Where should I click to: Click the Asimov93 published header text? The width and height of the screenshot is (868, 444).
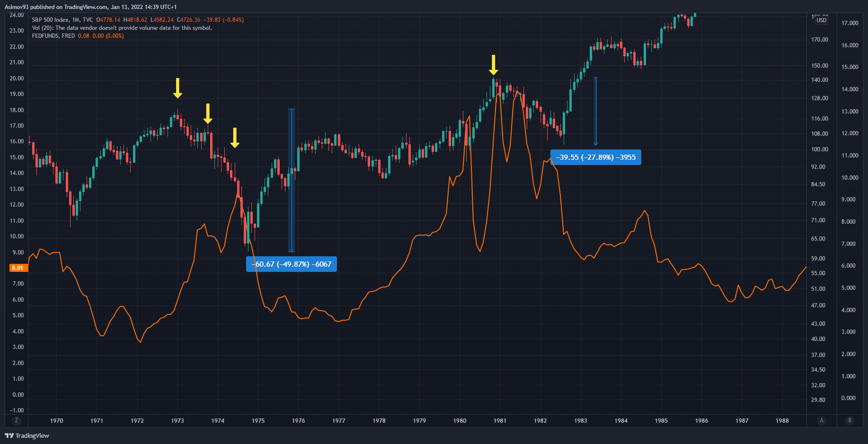[90, 7]
